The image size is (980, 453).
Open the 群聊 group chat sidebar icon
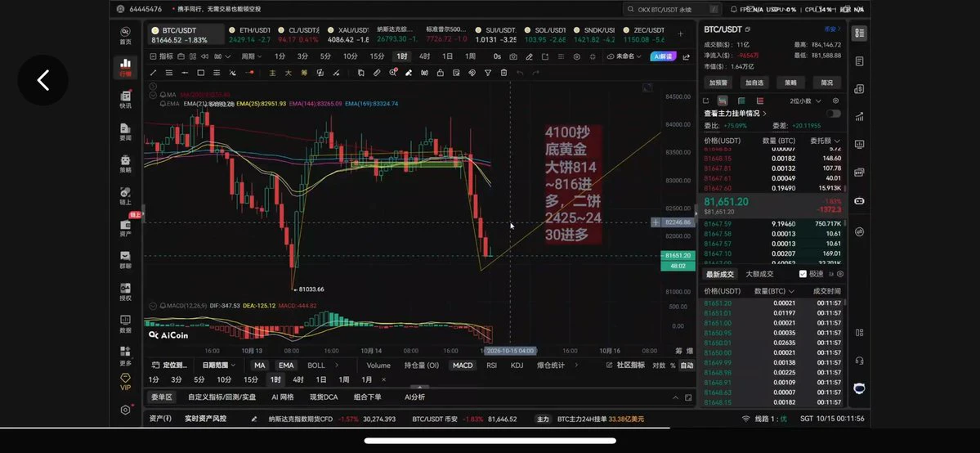pos(125,260)
